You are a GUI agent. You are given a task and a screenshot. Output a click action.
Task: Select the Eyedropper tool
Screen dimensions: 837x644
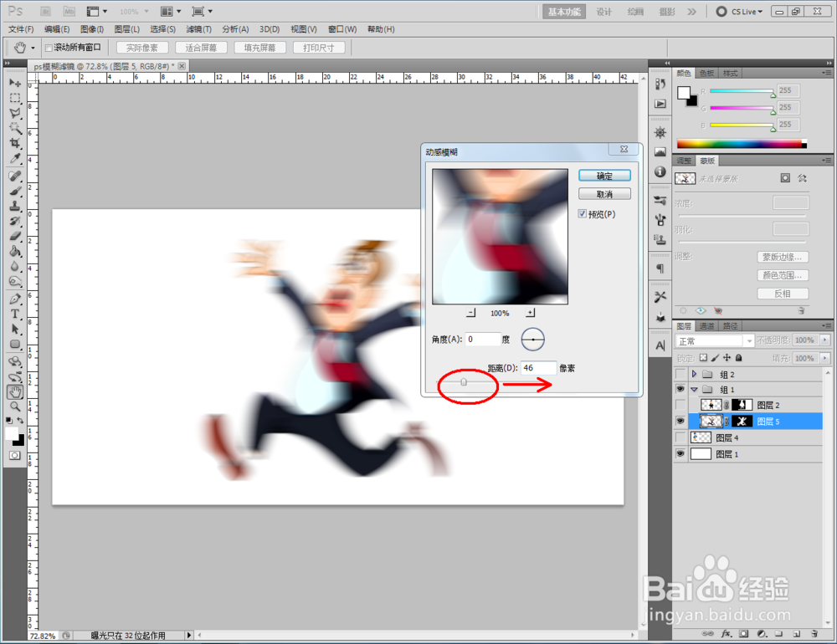(15, 158)
